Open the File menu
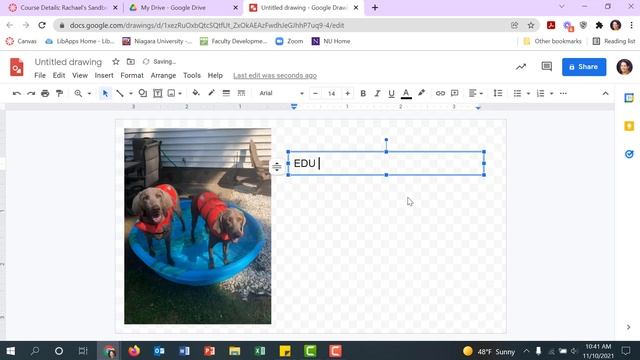Image resolution: width=640 pixels, height=360 pixels. click(40, 76)
